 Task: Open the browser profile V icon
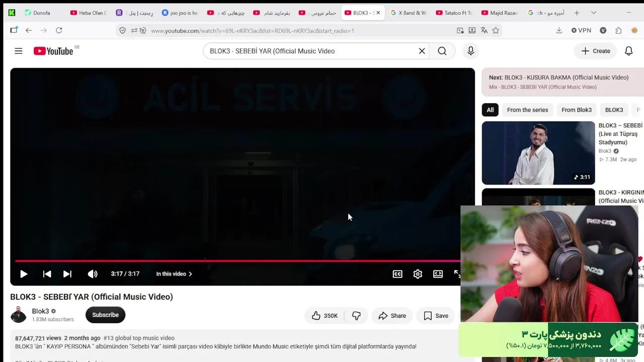coord(603,31)
